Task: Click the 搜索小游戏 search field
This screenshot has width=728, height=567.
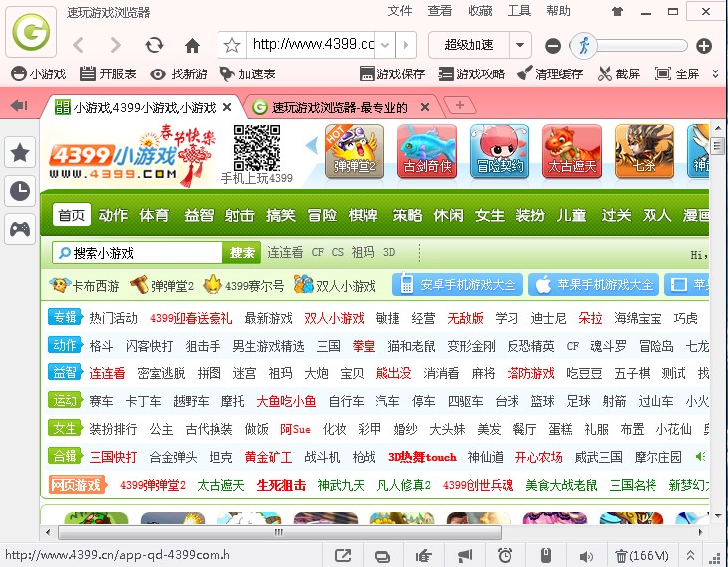Action: (137, 253)
